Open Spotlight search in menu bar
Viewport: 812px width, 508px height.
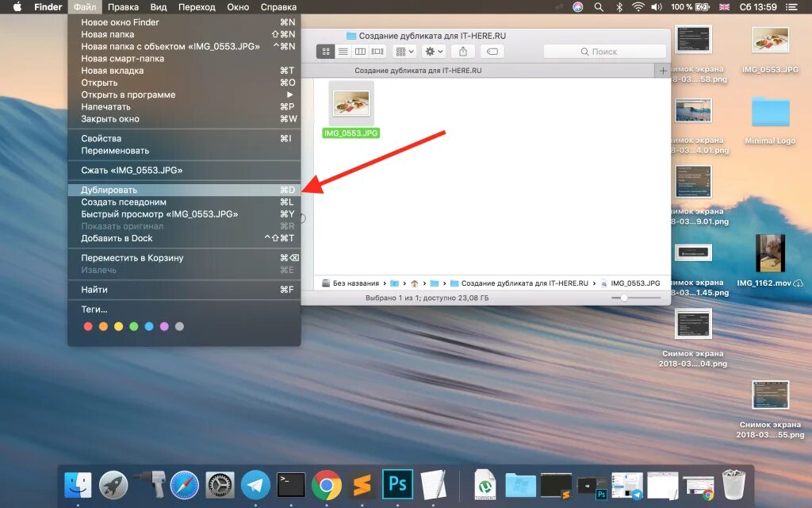point(599,7)
